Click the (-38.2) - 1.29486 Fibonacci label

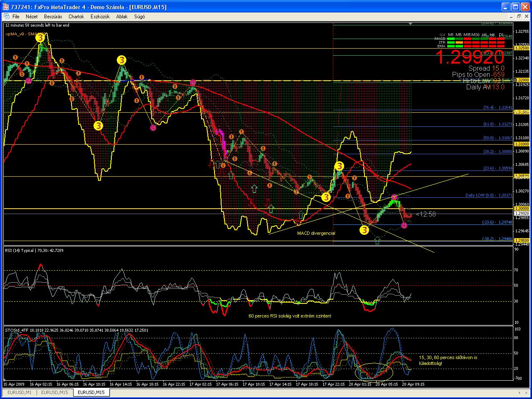pyautogui.click(x=498, y=239)
